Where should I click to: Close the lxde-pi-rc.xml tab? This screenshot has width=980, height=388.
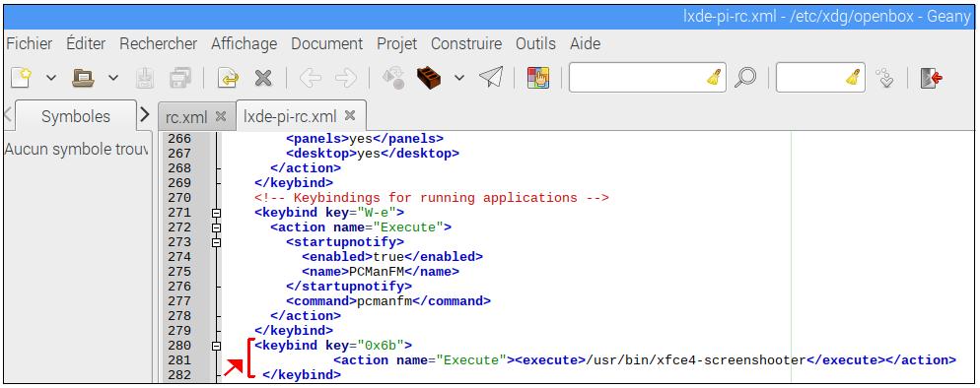(x=350, y=115)
